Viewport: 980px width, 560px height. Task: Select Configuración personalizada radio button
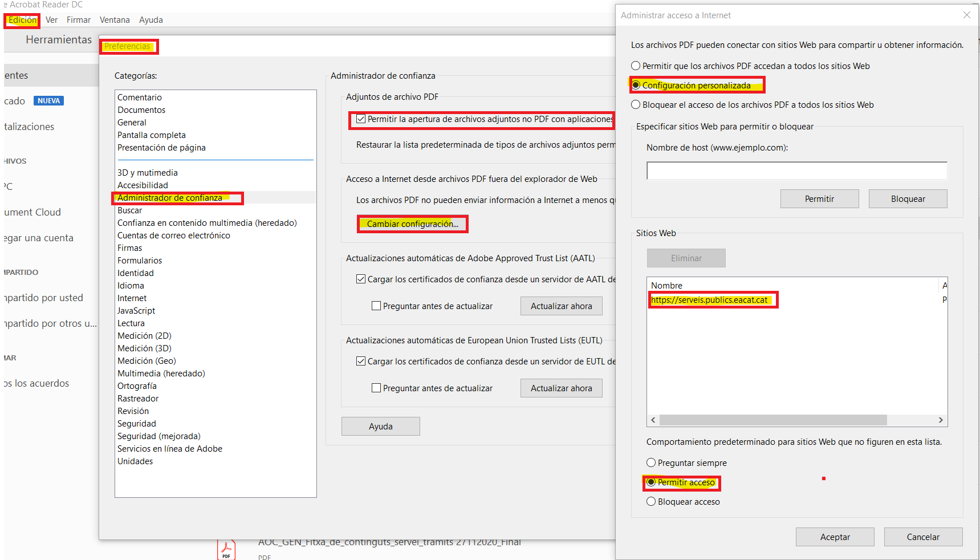click(636, 86)
